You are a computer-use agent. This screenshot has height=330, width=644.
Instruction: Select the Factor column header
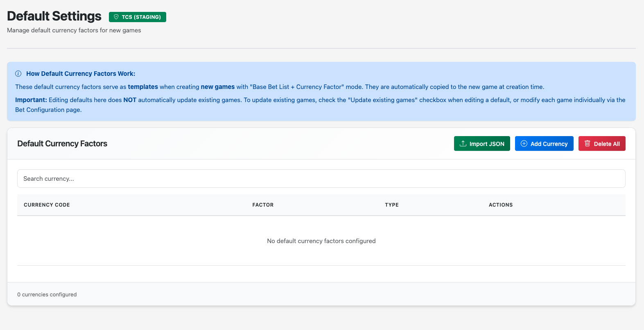[x=263, y=205]
